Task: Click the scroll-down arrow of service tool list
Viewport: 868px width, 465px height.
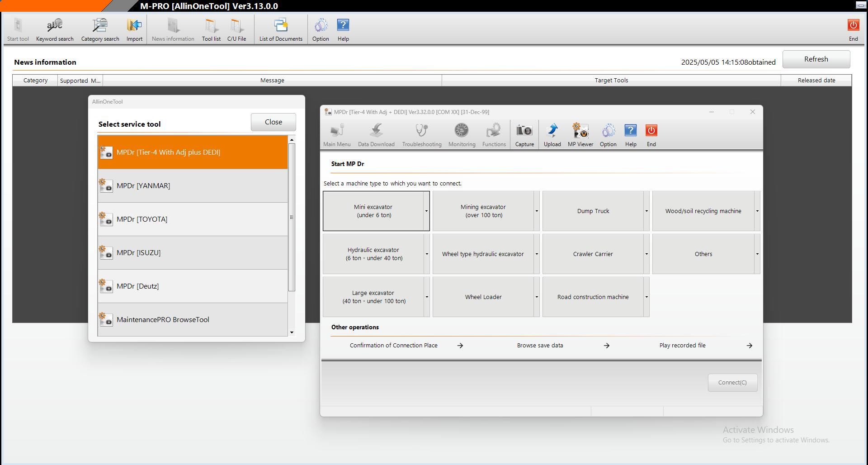Action: (292, 332)
